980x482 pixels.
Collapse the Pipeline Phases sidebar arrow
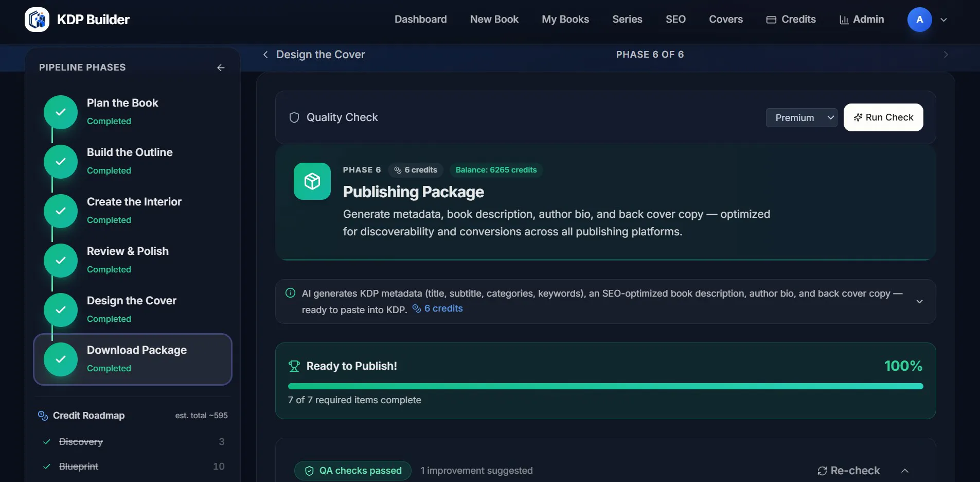point(221,67)
